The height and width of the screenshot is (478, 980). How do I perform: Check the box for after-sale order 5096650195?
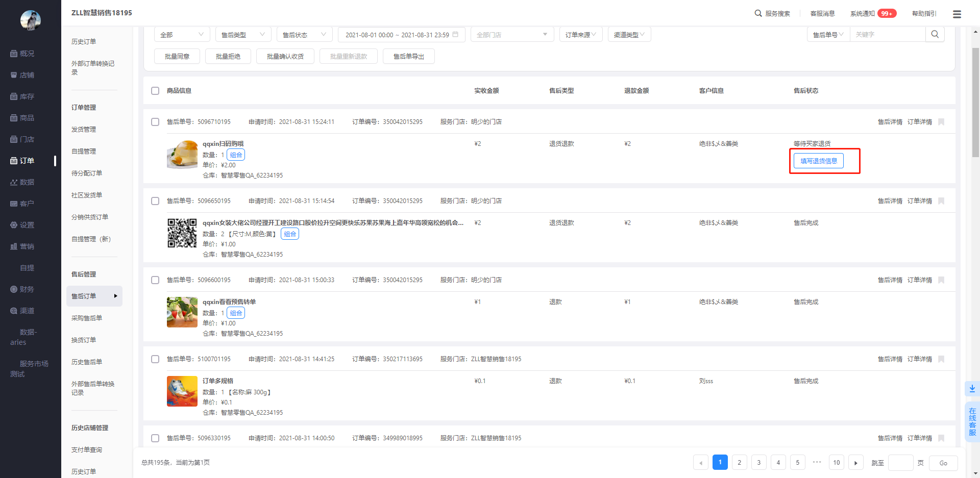pyautogui.click(x=155, y=201)
